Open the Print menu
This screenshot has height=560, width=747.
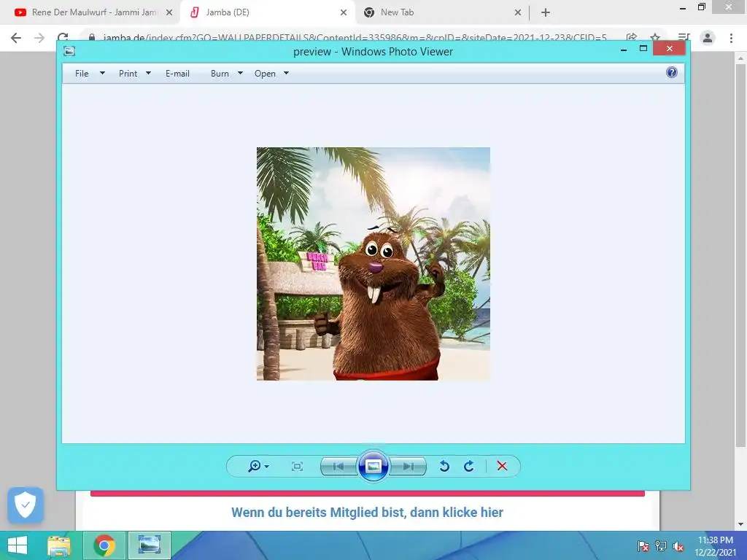128,74
